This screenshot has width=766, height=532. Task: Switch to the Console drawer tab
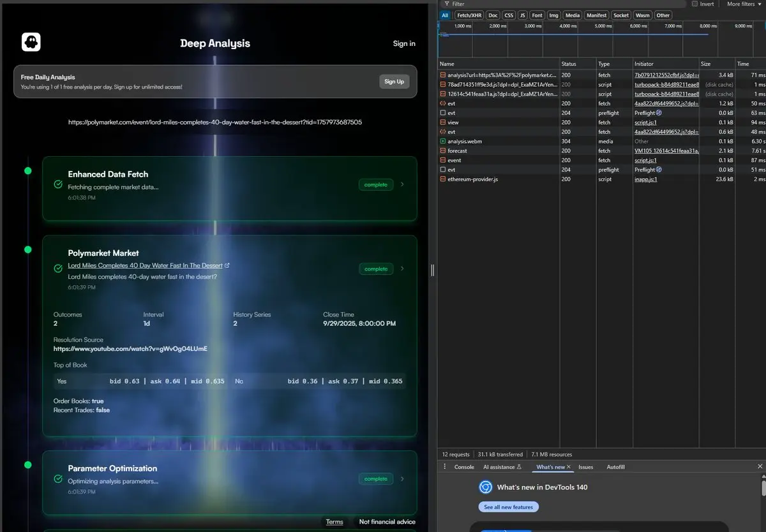click(x=464, y=467)
